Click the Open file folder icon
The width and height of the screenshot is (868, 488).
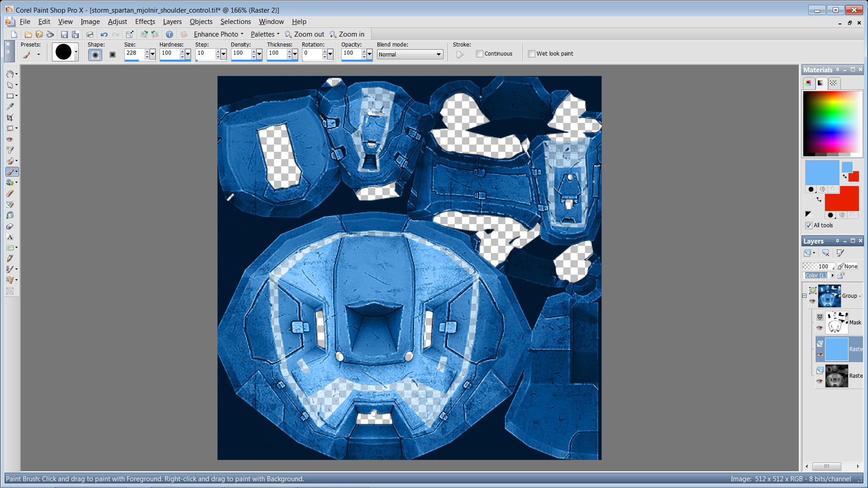click(28, 34)
